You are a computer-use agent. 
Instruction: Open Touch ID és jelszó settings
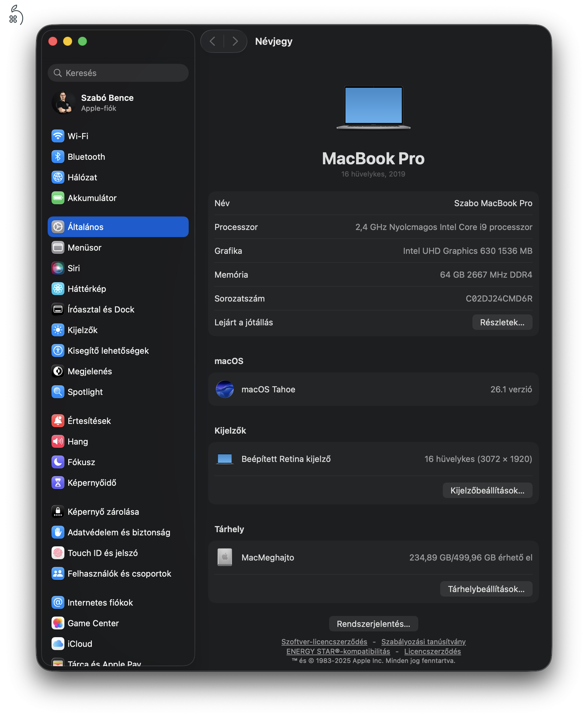[103, 553]
